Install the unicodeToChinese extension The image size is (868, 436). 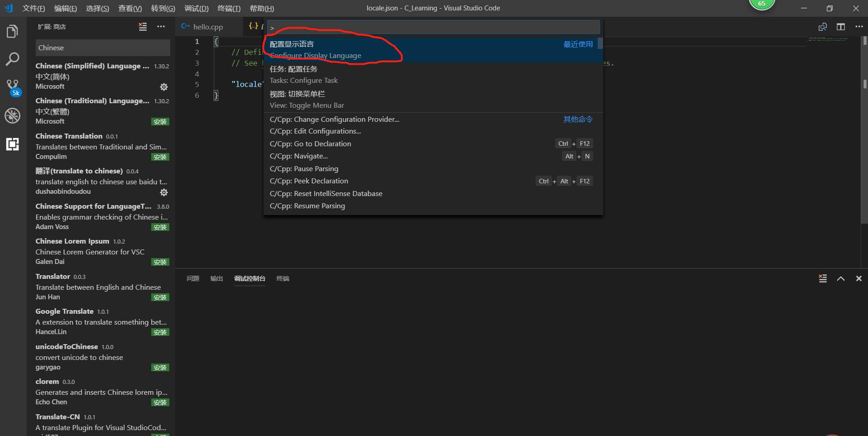pos(160,368)
